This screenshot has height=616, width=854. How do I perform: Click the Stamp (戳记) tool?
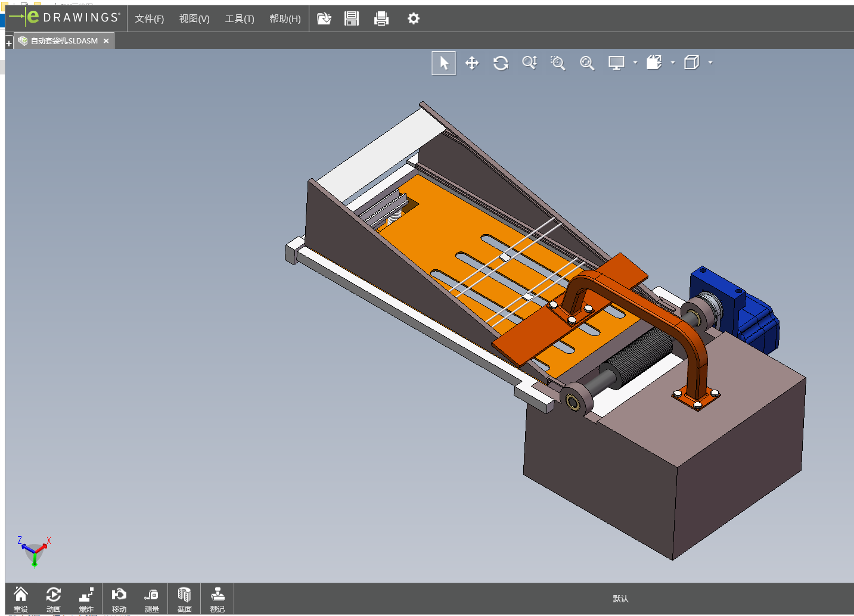coord(218,599)
